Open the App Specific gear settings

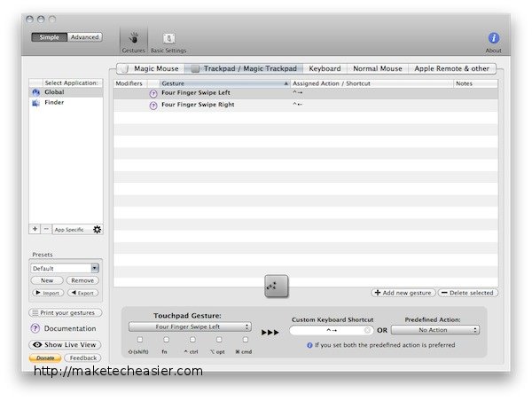coord(97,230)
